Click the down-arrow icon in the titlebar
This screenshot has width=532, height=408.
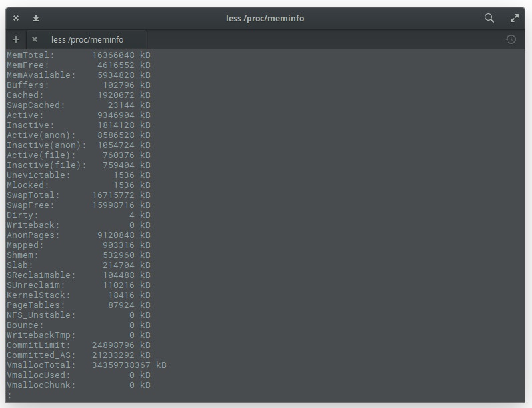point(36,18)
